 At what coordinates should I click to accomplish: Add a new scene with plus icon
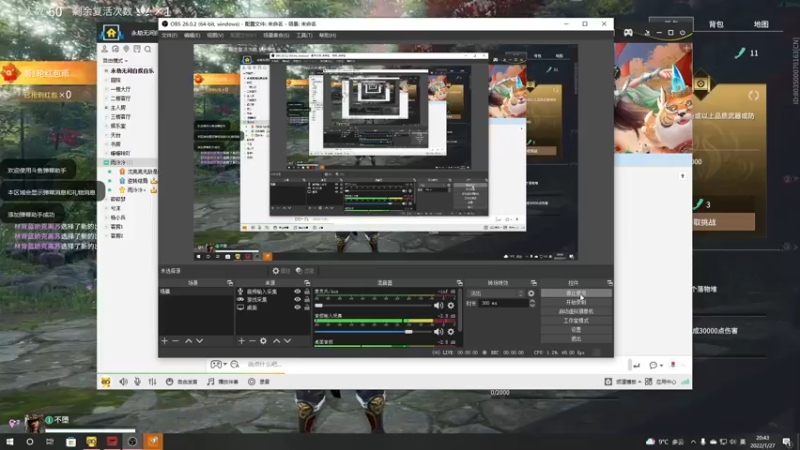[164, 340]
